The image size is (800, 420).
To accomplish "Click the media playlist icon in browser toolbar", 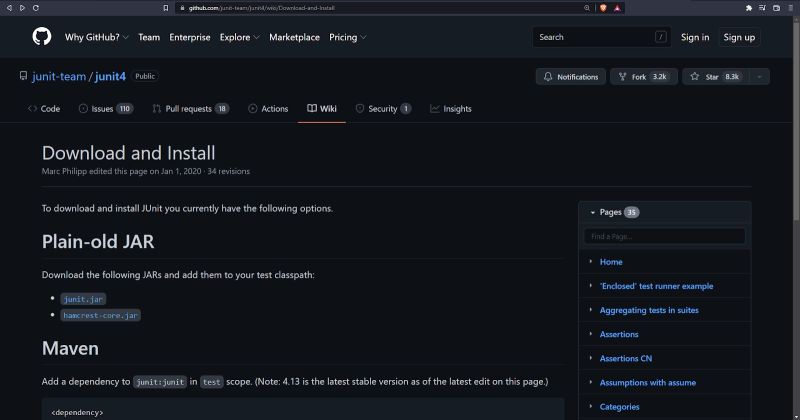I will 762,8.
